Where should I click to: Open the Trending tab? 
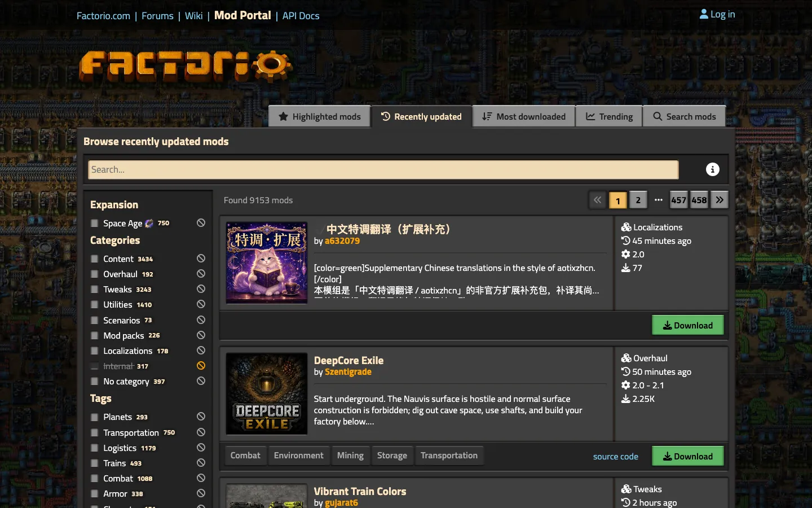pos(609,116)
